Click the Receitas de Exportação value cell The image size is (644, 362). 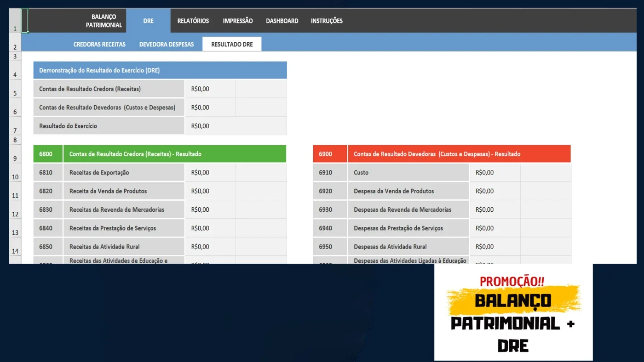[210, 173]
